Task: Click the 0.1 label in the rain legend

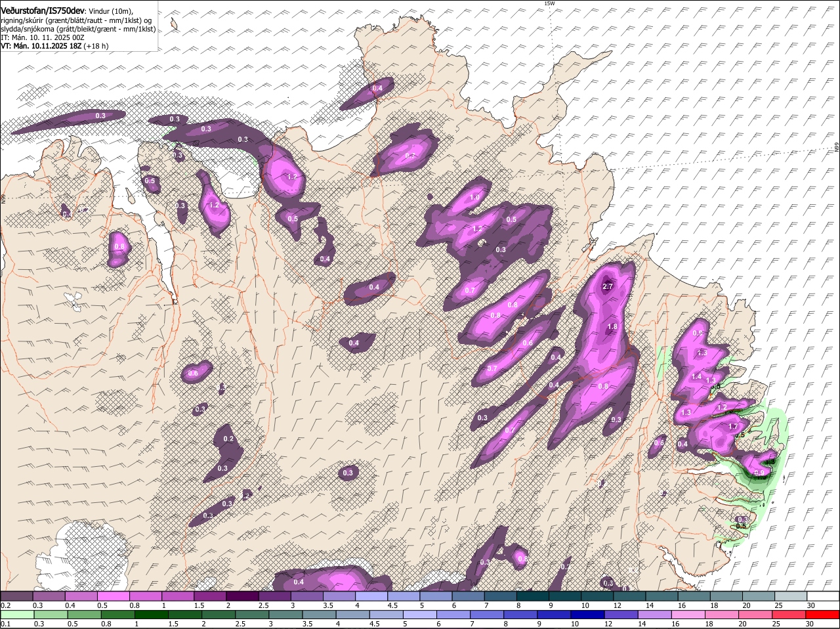Action: pyautogui.click(x=5, y=624)
